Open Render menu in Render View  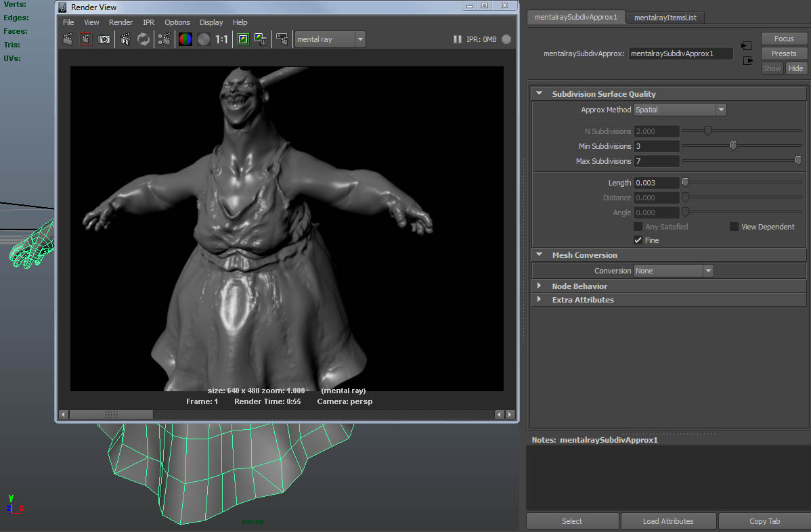click(120, 23)
